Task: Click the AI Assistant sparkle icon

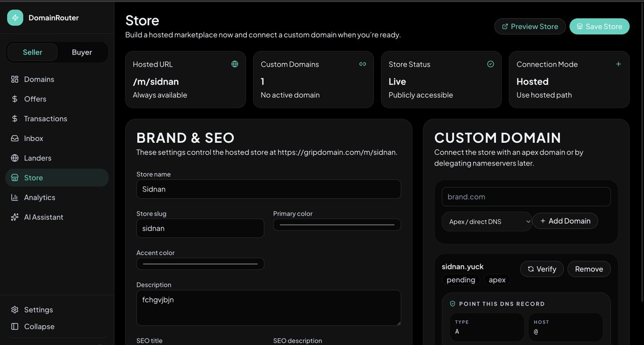Action: click(x=14, y=217)
